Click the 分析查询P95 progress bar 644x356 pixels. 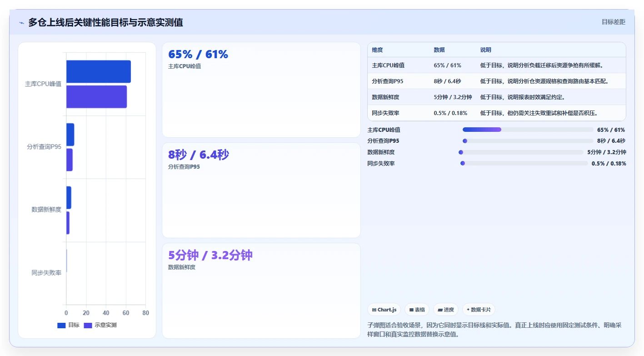point(528,141)
